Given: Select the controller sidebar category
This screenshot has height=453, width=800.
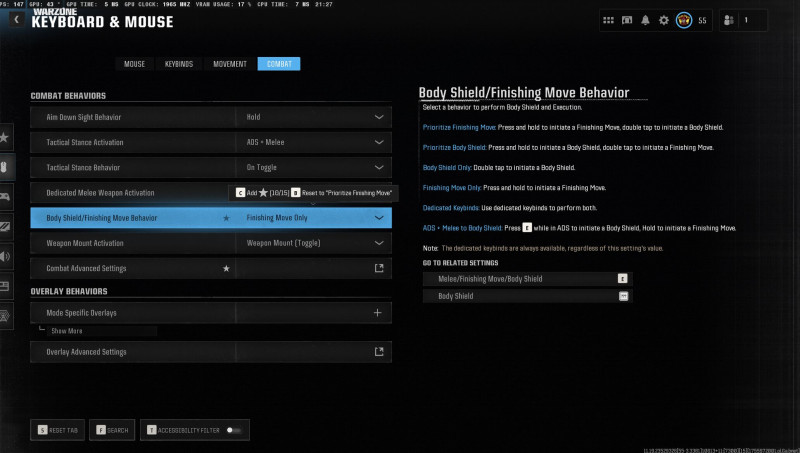Looking at the screenshot, I should tap(5, 197).
